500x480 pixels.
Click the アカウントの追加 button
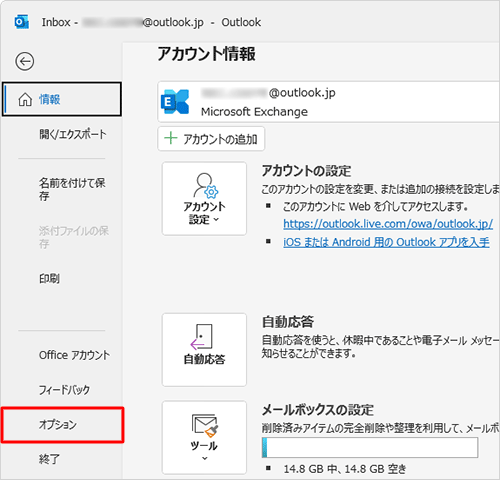tap(211, 139)
